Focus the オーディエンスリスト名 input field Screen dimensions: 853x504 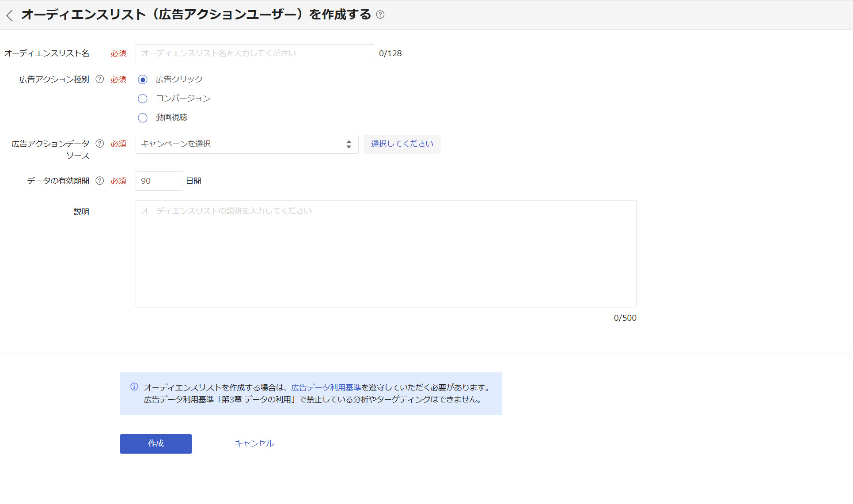click(255, 53)
